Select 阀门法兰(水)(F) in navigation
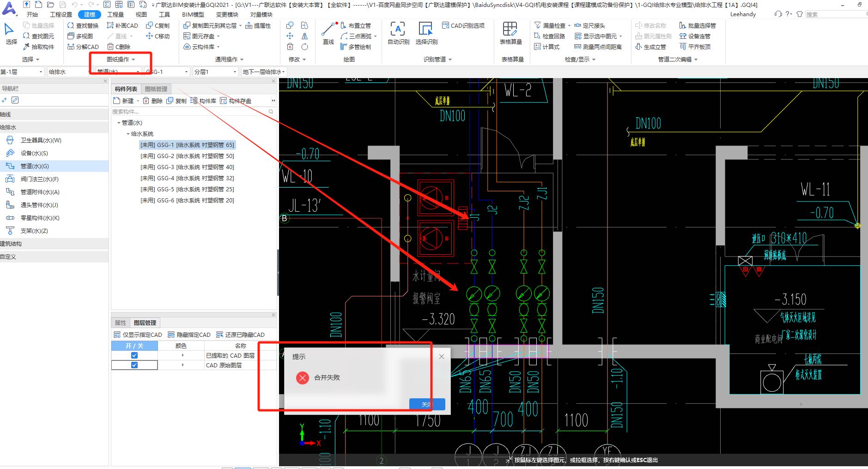Image resolution: width=868 pixels, height=469 pixels. [40, 179]
